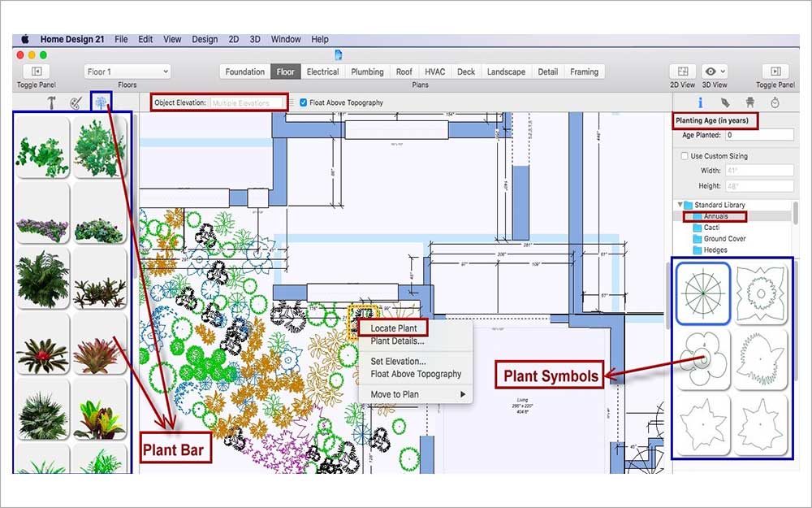This screenshot has width=812, height=508.
Task: Switch to the plant tree tab icon
Action: pyautogui.click(x=101, y=102)
